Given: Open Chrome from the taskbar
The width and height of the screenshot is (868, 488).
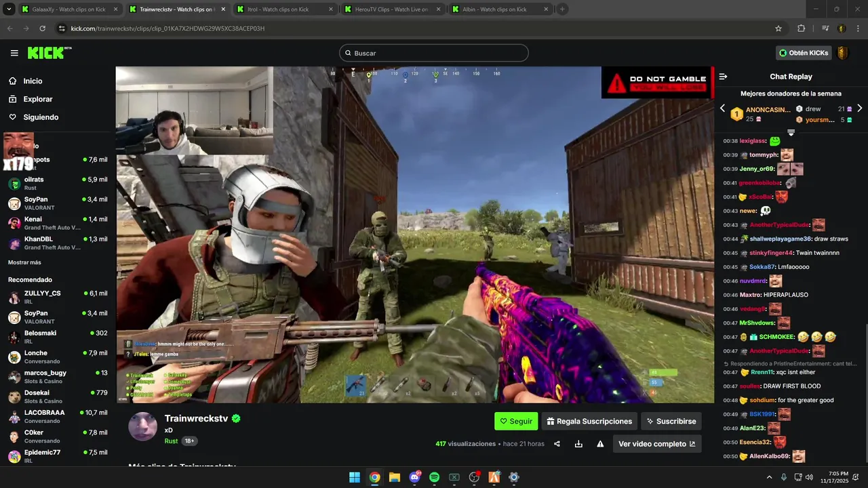Looking at the screenshot, I should click(x=374, y=477).
